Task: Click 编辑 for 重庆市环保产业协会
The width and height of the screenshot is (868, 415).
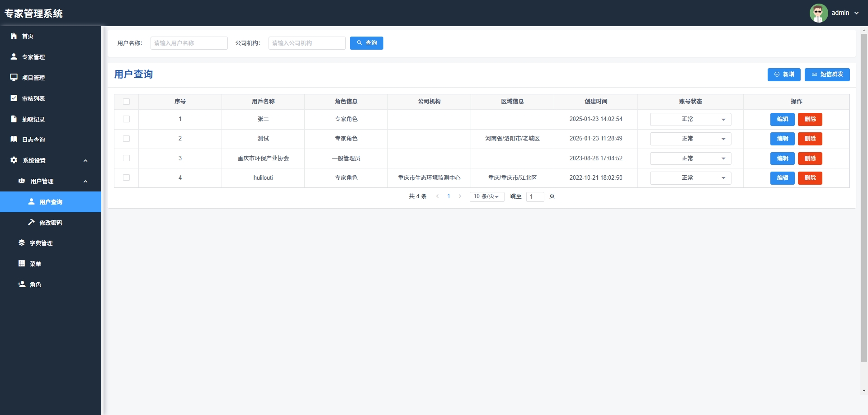Action: [x=782, y=159]
